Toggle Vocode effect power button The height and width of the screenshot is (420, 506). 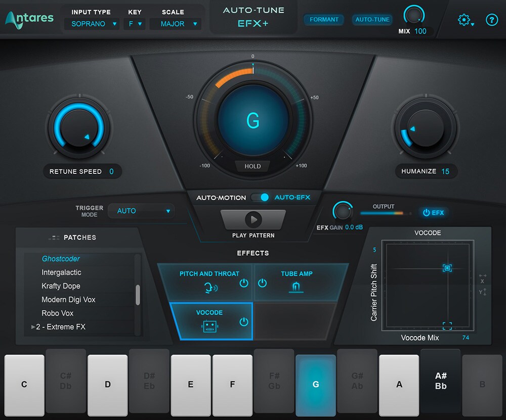[244, 321]
